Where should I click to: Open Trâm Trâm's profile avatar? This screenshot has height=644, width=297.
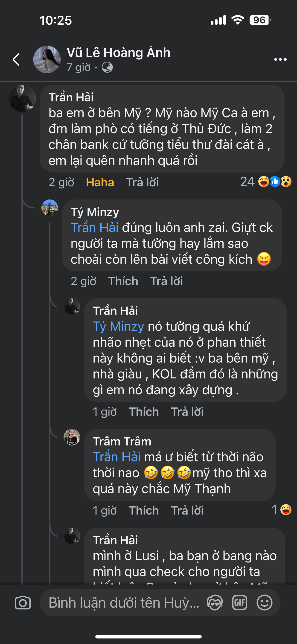(x=72, y=437)
